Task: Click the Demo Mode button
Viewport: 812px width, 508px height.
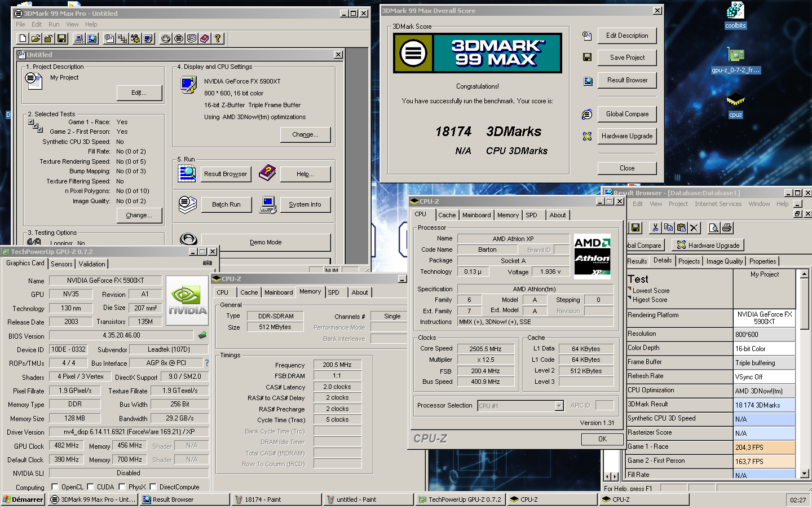Action: pyautogui.click(x=266, y=242)
